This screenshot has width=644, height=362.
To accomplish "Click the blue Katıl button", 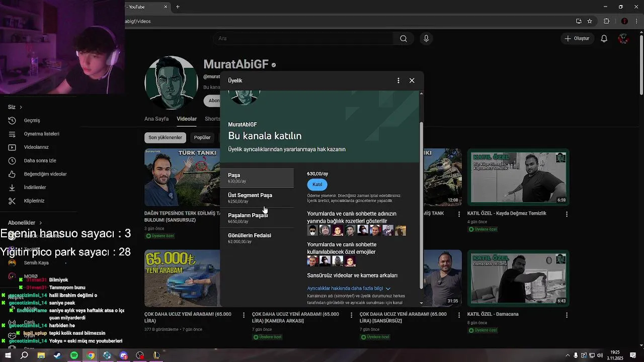I will [317, 185].
